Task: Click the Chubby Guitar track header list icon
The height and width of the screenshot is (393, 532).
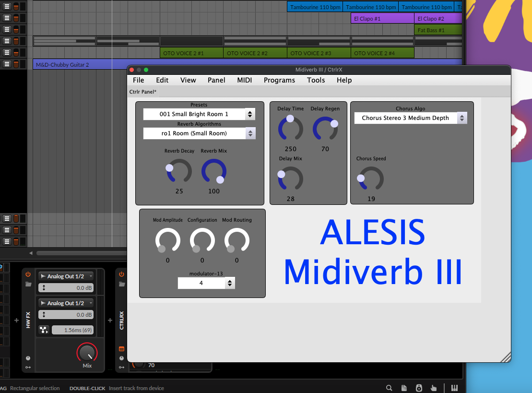Action: point(7,64)
